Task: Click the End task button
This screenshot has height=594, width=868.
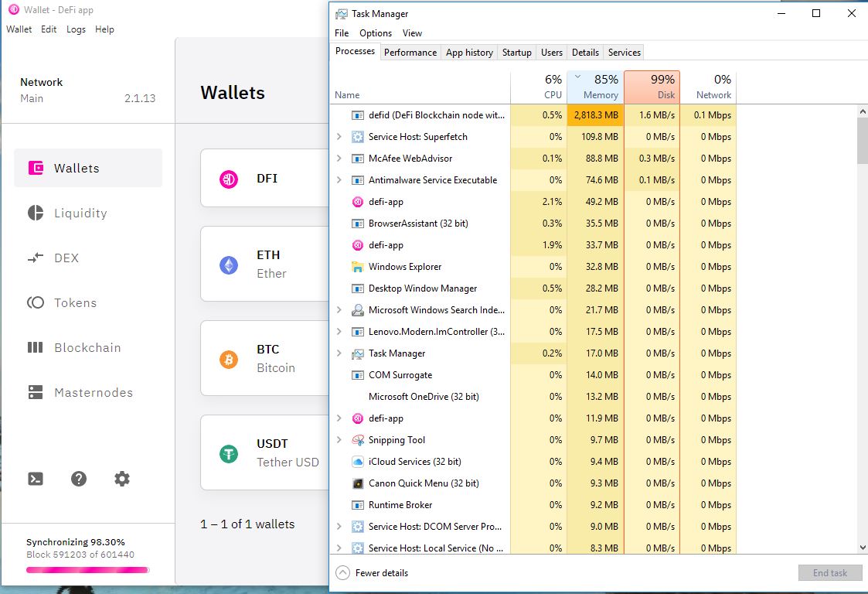Action: point(830,573)
